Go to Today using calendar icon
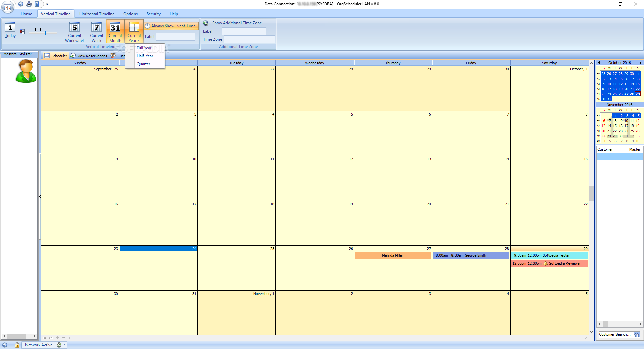The image size is (644, 349). point(10,30)
